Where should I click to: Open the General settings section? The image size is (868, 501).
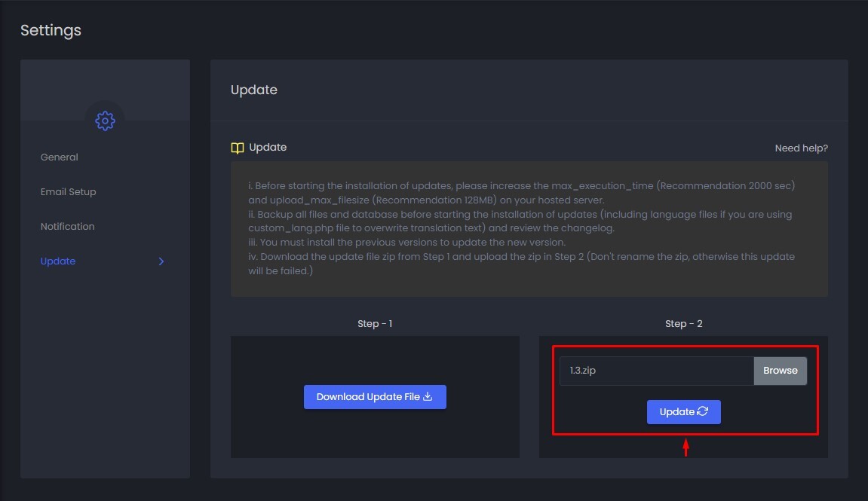tap(60, 157)
